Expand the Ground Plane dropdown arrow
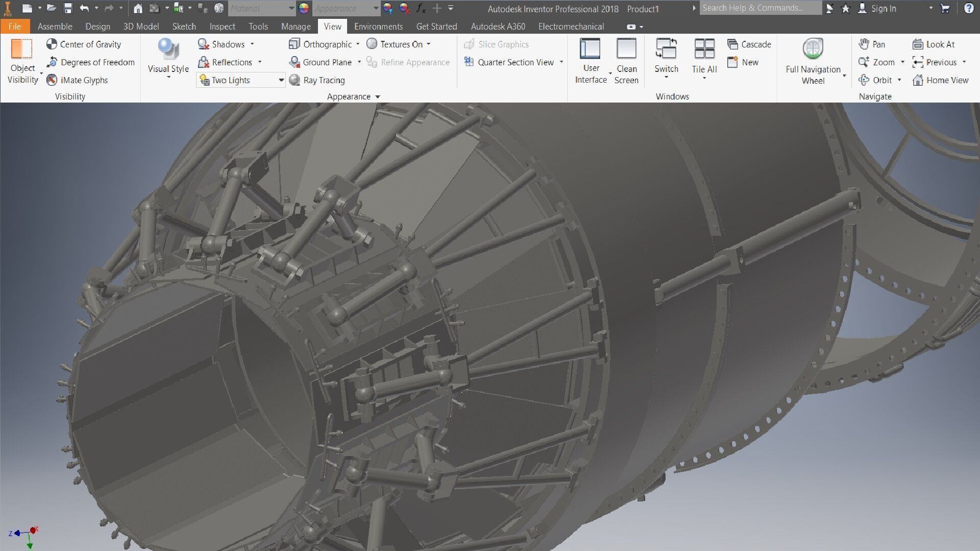 tap(359, 62)
